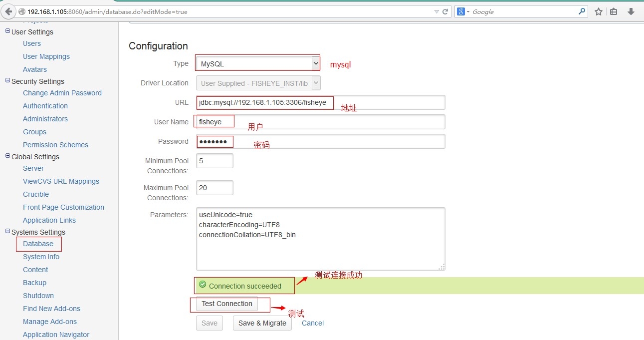Collapse the User Settings section
The image size is (644, 340).
(x=7, y=31)
